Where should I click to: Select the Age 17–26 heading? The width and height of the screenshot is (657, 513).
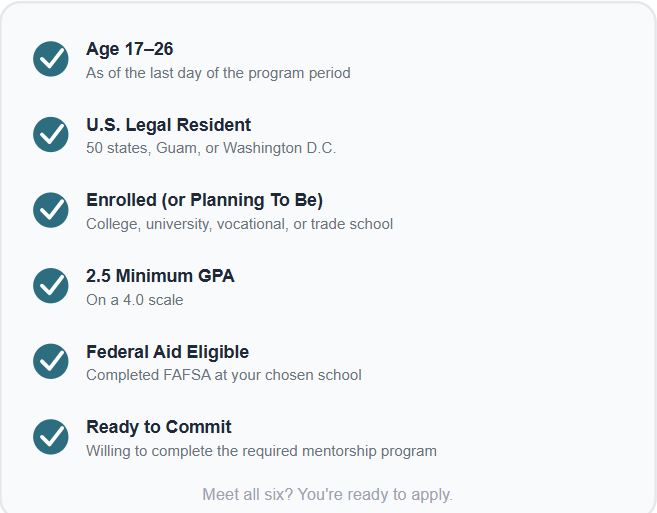[x=129, y=49]
